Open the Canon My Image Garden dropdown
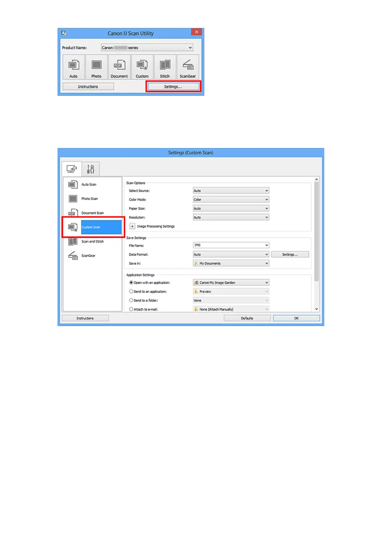Image resolution: width=392 pixels, height=554 pixels. point(231,283)
